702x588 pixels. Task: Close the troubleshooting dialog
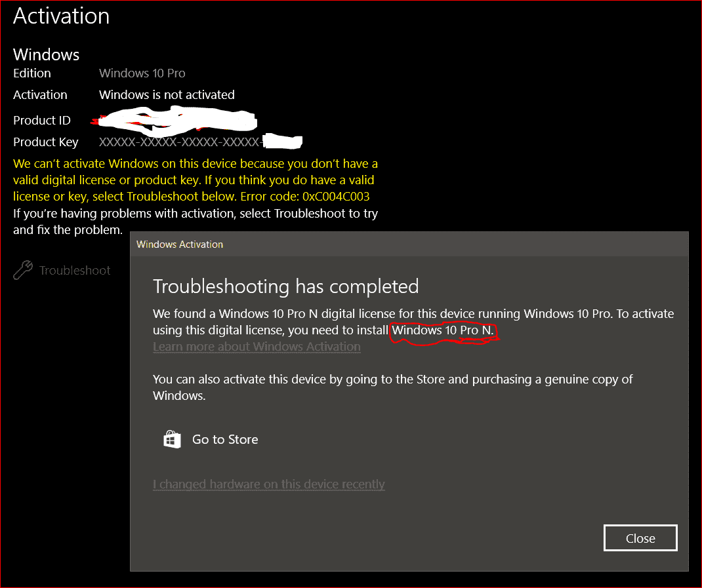[x=640, y=538]
